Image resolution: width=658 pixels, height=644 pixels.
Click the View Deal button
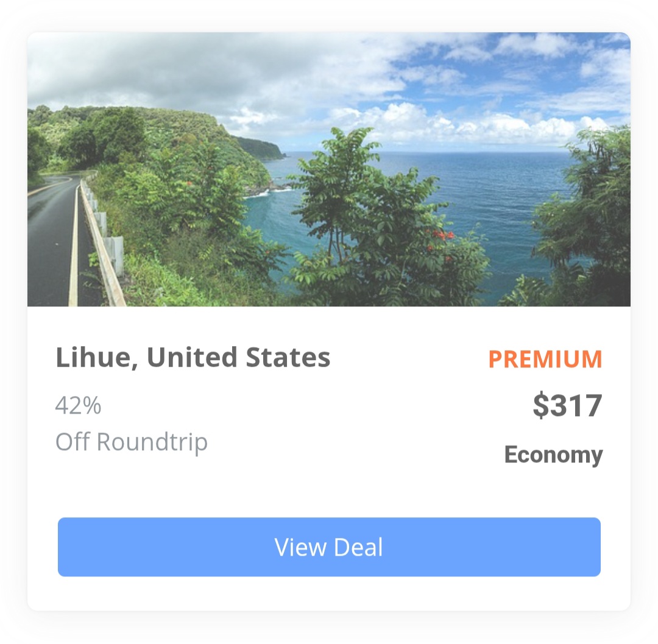[x=329, y=547]
